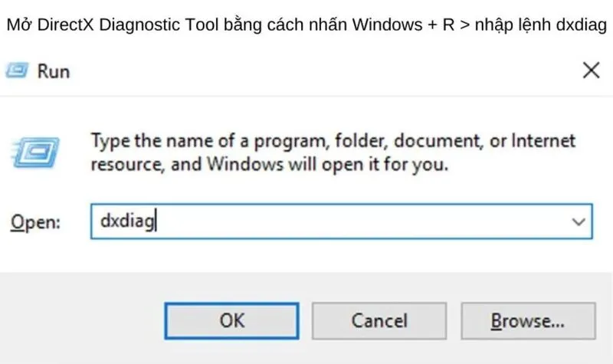Click the word "Internet" in the description
The image size is (613, 364).
(x=543, y=141)
